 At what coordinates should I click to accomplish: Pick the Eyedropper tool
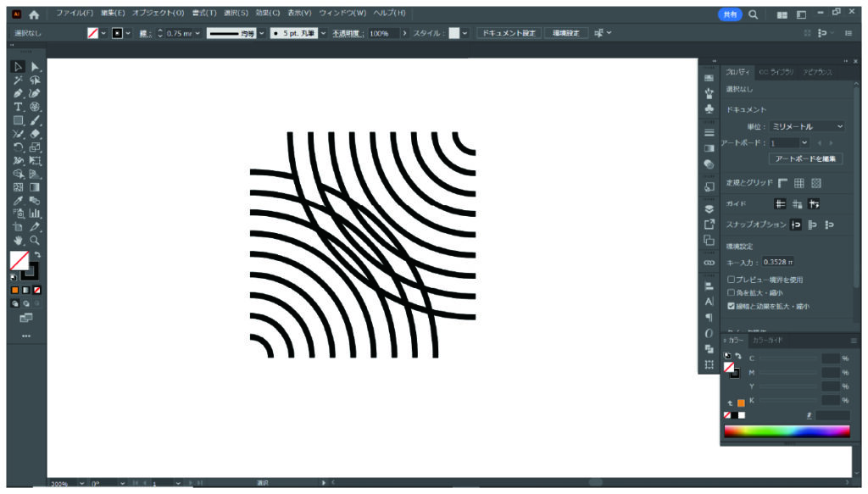18,200
